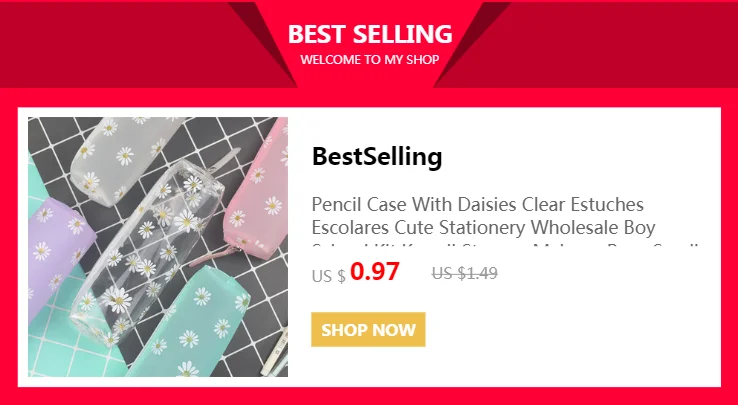Image resolution: width=738 pixels, height=405 pixels.
Task: Click the yellow SHOP NOW button
Action: click(368, 330)
